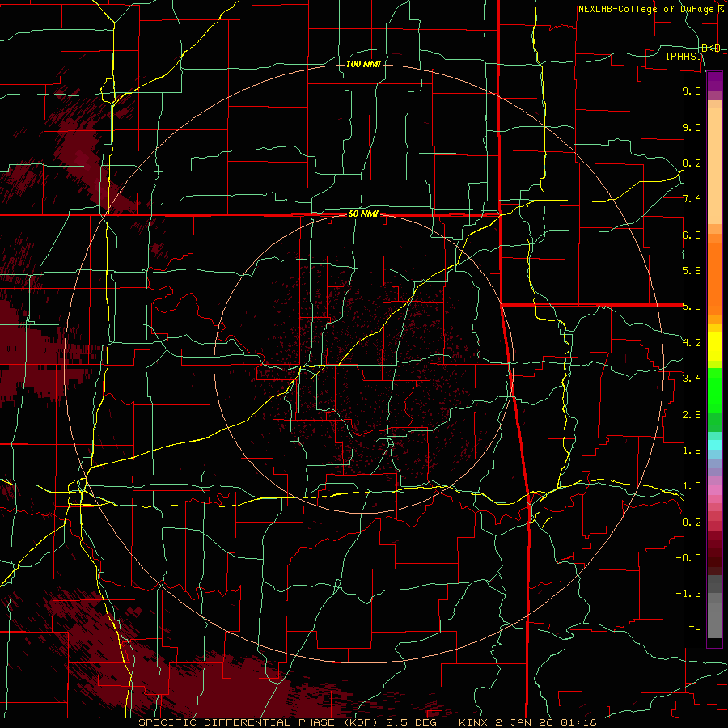Click the 2 JAN 26 01:18 timestamp
Screen dimensions: 728x728
click(547, 722)
